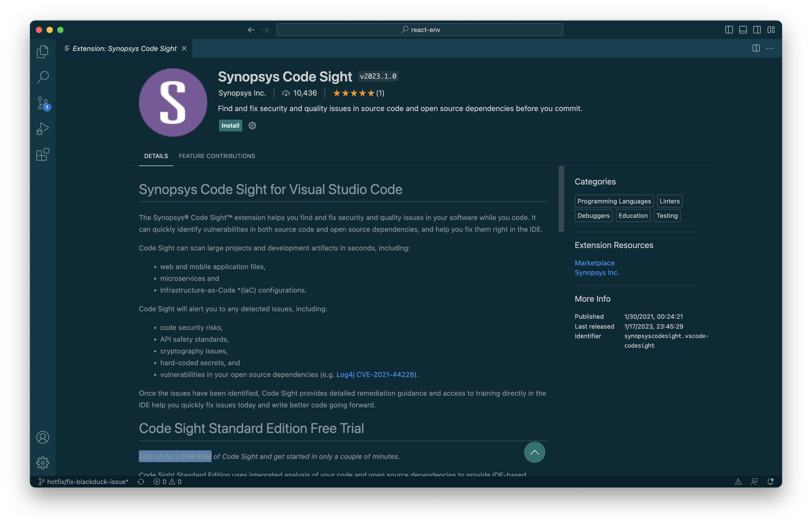Image resolution: width=812 pixels, height=527 pixels.
Task: Open the Run and Debug view
Action: 42,129
